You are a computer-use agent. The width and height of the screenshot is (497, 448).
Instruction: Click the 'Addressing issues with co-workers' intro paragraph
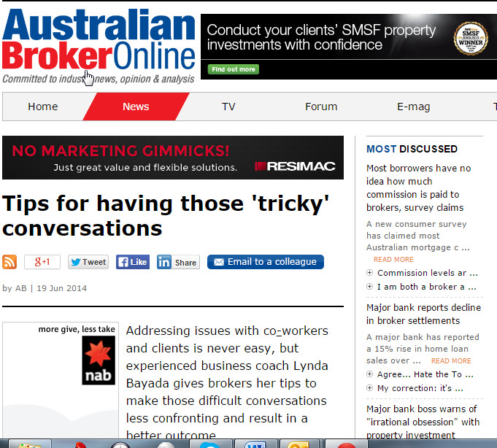coord(227,383)
